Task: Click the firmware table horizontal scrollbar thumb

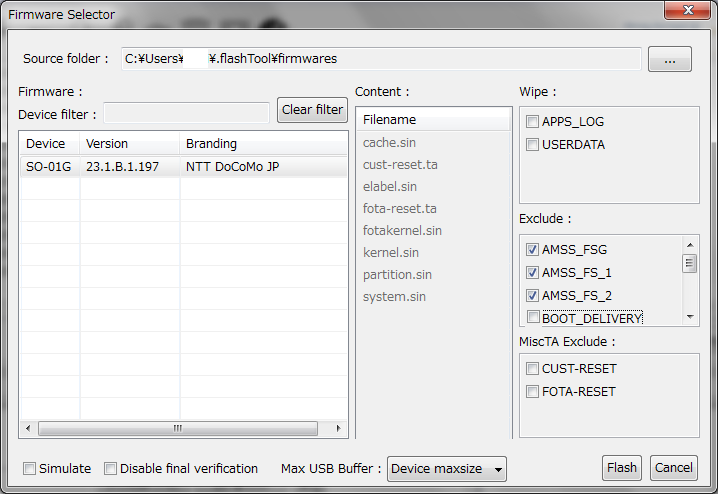Action: click(178, 429)
